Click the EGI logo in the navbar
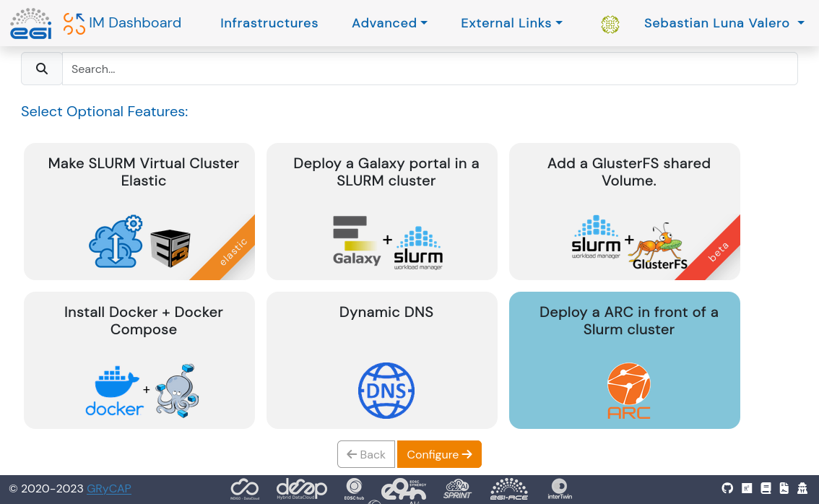This screenshot has height=504, width=819. click(x=31, y=24)
